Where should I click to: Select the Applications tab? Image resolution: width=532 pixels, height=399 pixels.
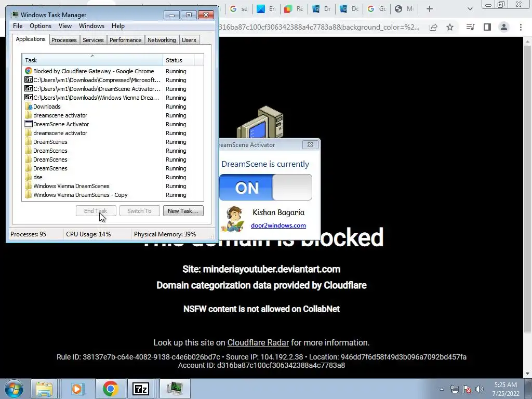click(31, 39)
